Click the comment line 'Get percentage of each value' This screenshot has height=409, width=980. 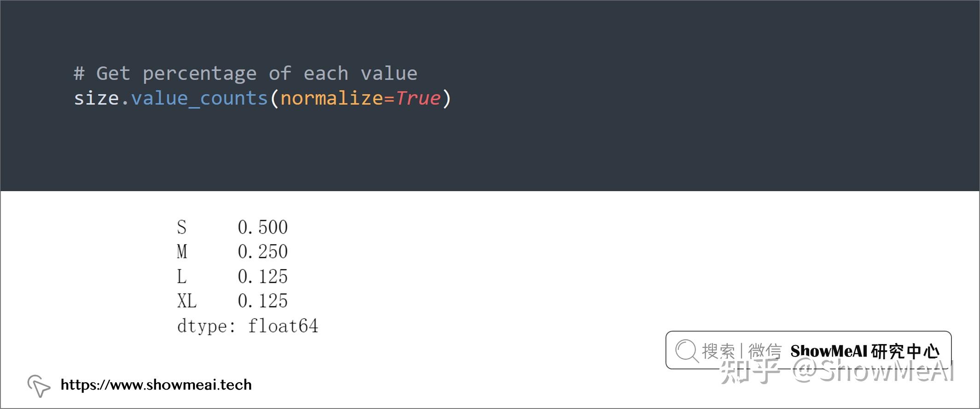[x=245, y=74]
